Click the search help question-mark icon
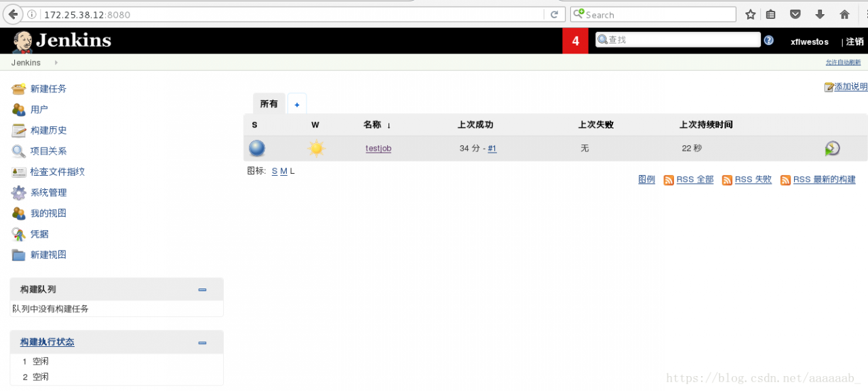Image resolution: width=868 pixels, height=391 pixels. [x=768, y=40]
